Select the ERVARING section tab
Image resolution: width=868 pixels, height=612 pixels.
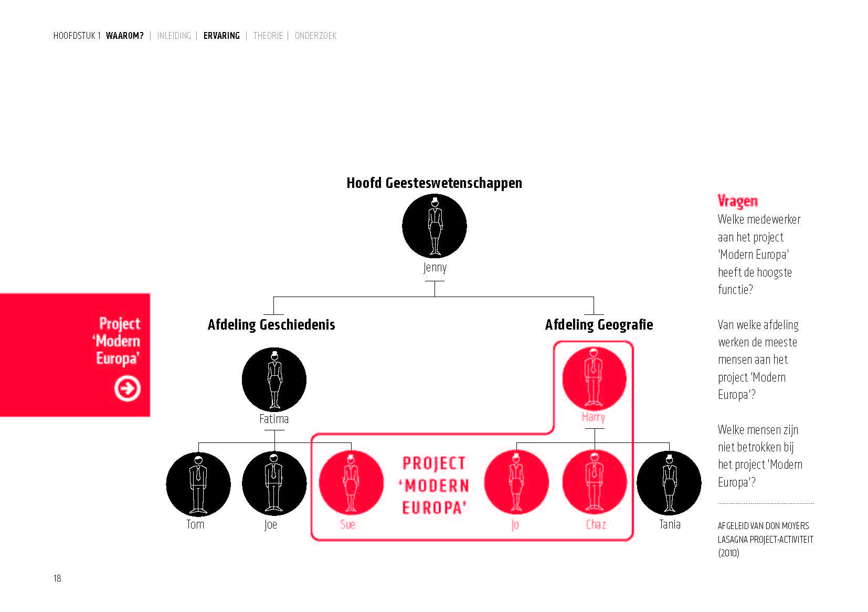click(x=221, y=36)
